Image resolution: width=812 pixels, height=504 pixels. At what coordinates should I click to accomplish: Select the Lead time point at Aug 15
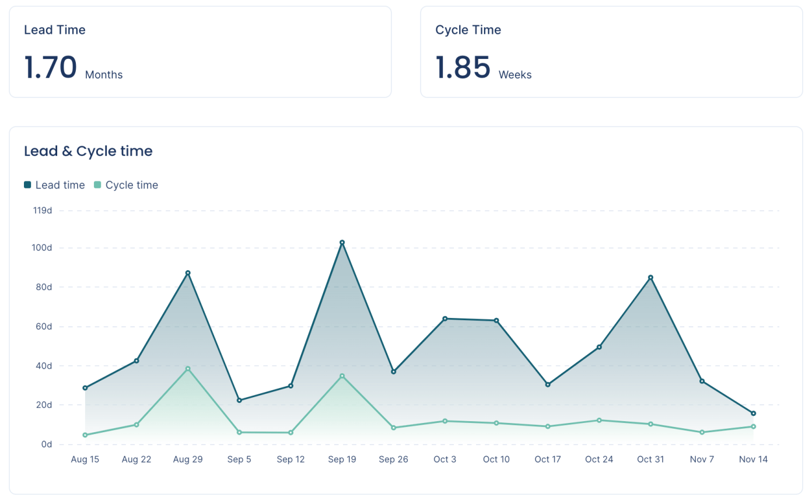tap(85, 388)
